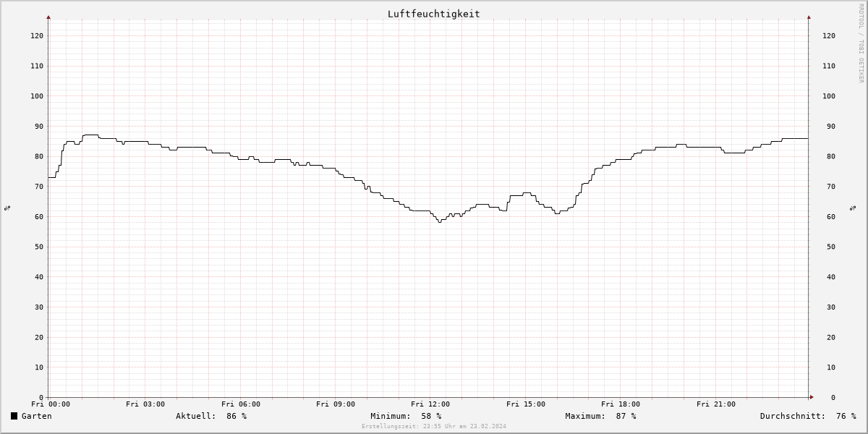Select the '50' label on the right axis
The width and height of the screenshot is (868, 434).
831,247
